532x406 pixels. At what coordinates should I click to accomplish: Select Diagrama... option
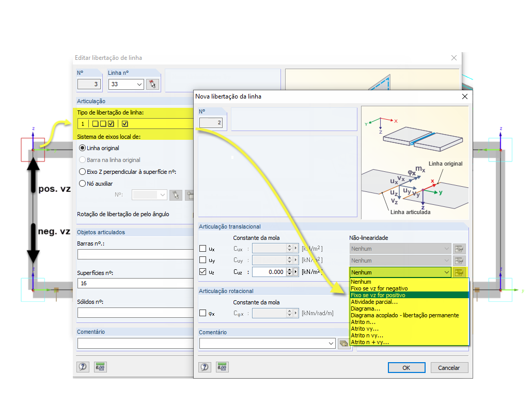pos(409,308)
